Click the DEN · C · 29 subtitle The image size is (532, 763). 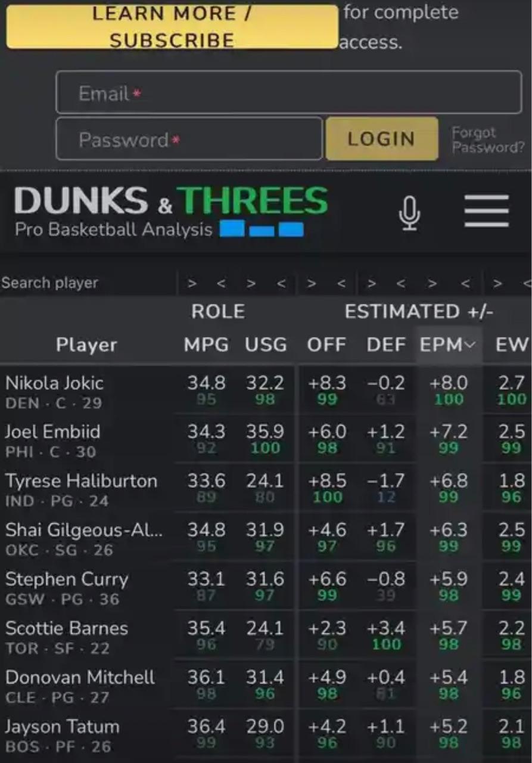coord(54,403)
